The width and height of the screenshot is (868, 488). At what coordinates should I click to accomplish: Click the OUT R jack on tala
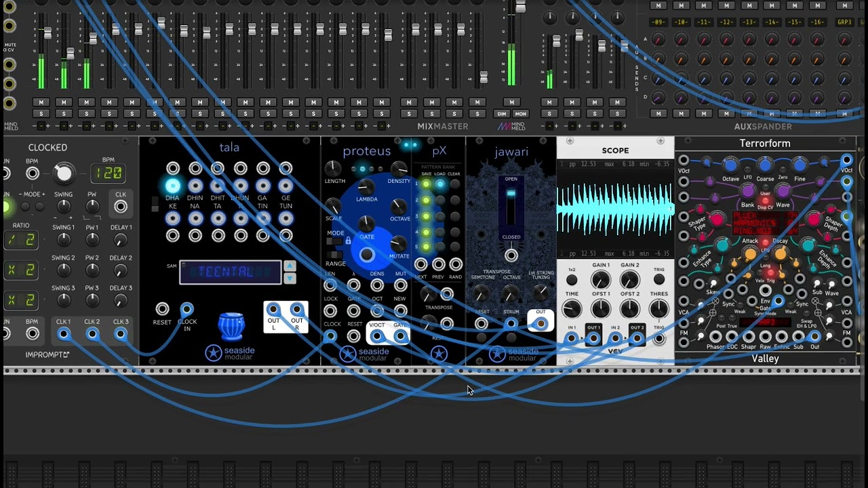tap(297, 310)
